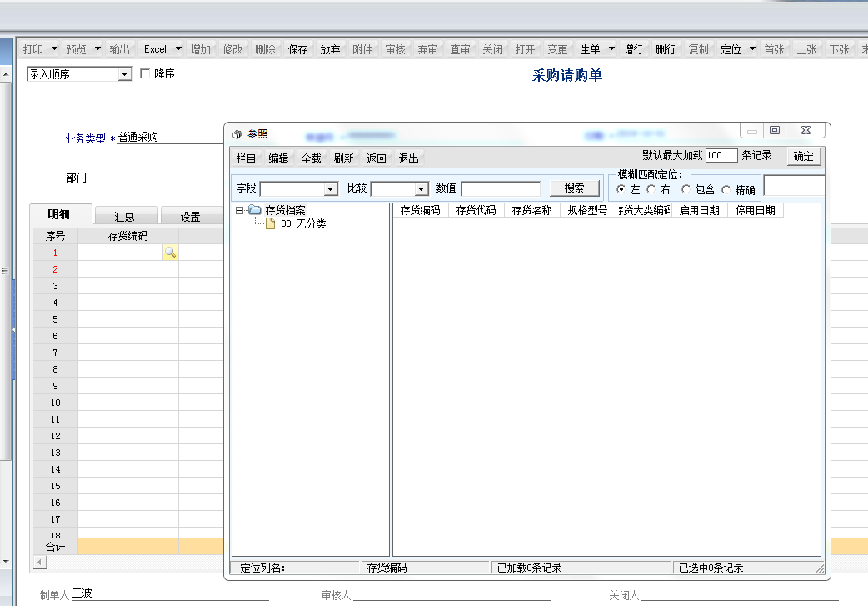Select the 左 fuzzy match radio button
The width and height of the screenshot is (868, 606).
tap(621, 189)
